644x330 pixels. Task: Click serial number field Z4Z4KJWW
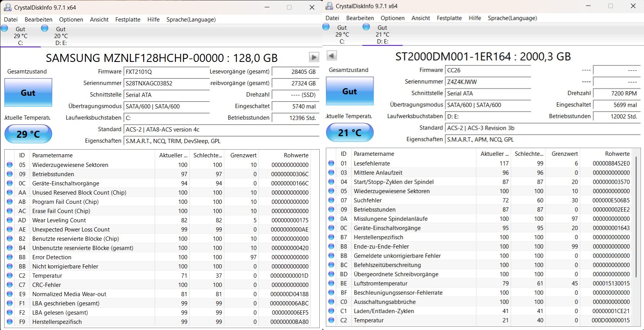pos(488,82)
